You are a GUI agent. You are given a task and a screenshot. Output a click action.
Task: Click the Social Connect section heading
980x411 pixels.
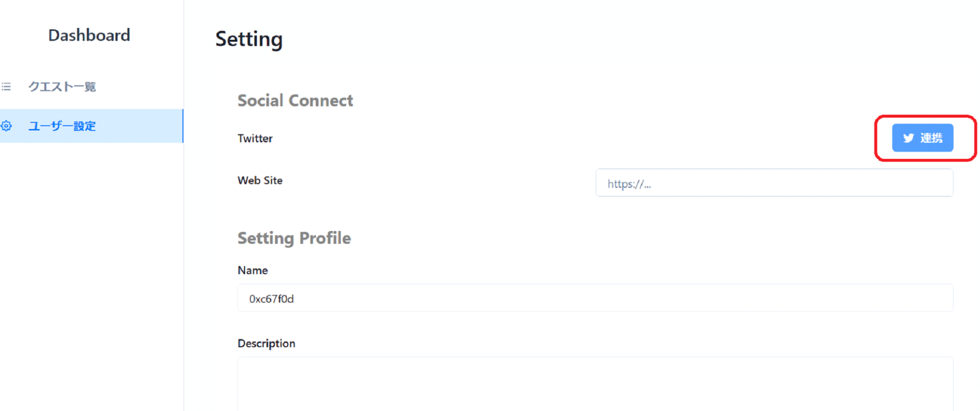tap(295, 101)
